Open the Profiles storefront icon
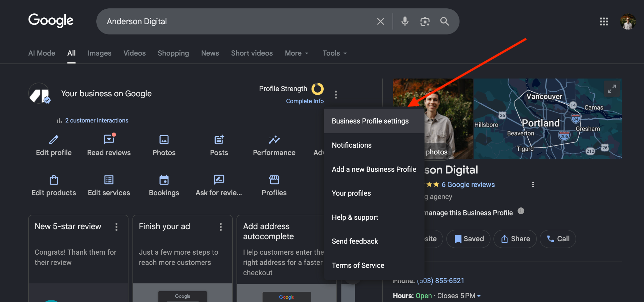The image size is (644, 302). click(x=274, y=180)
